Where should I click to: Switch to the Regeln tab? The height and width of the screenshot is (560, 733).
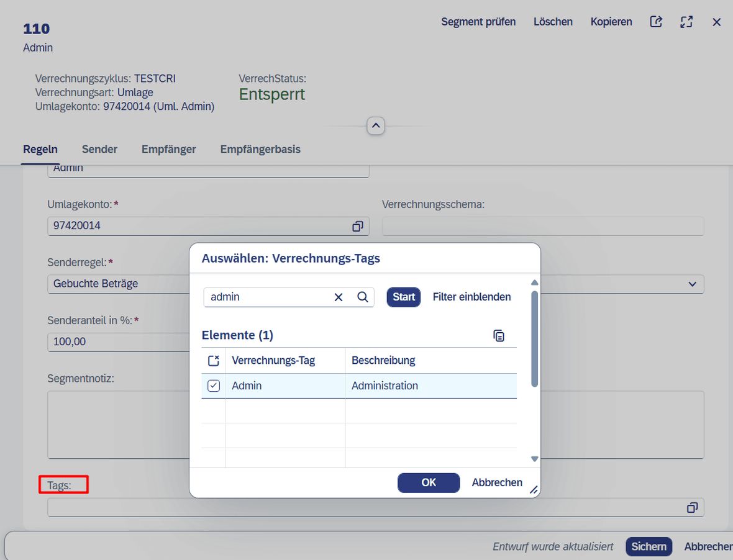[x=40, y=150]
